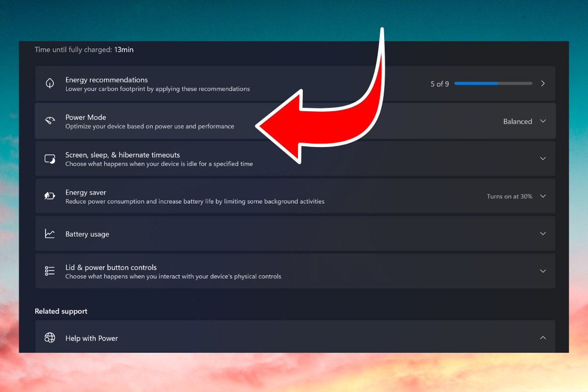The width and height of the screenshot is (588, 392).
Task: Click the Energy recommendations leaf icon
Action: coord(50,83)
